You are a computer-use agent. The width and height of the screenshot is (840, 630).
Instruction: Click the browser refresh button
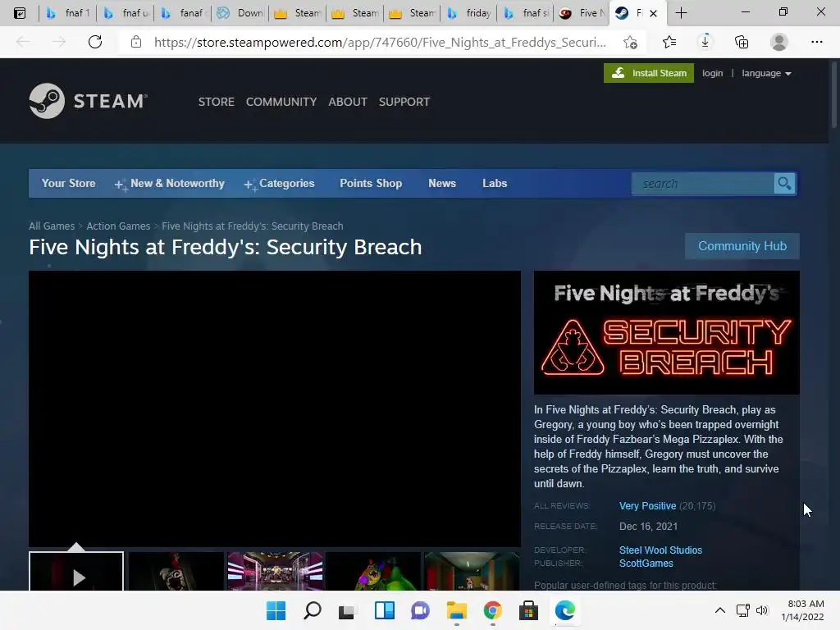click(95, 42)
